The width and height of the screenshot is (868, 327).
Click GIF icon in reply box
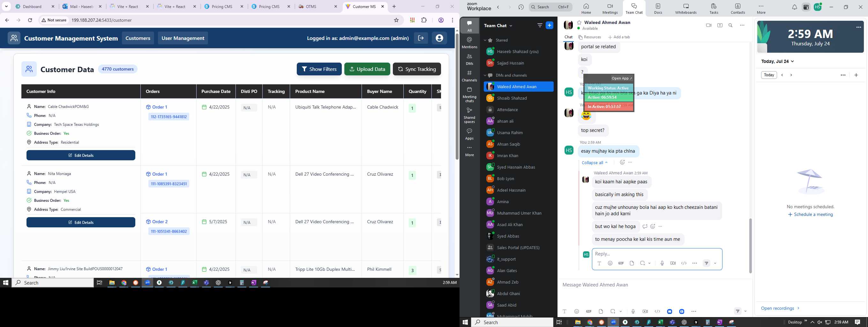click(x=621, y=263)
